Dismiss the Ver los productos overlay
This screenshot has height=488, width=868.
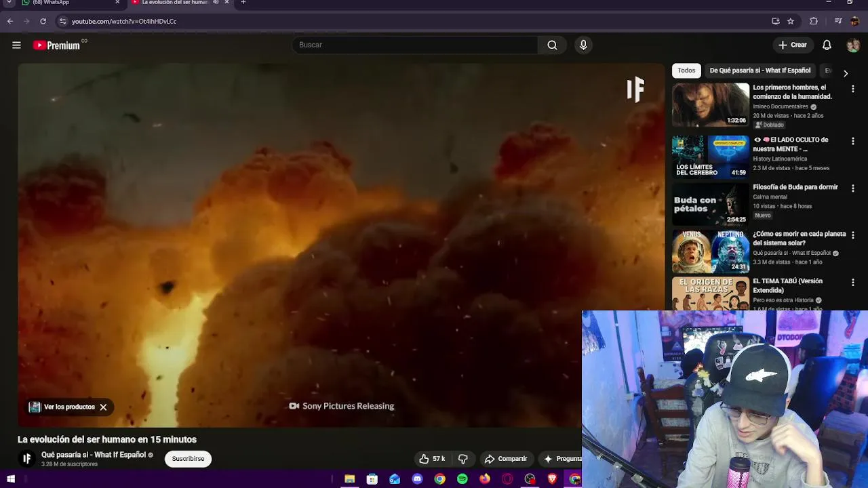103,407
